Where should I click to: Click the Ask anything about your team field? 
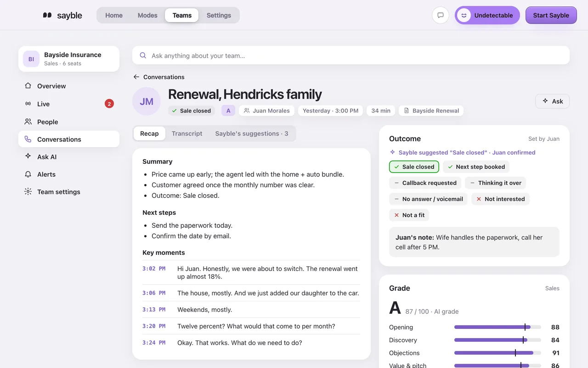pos(351,55)
